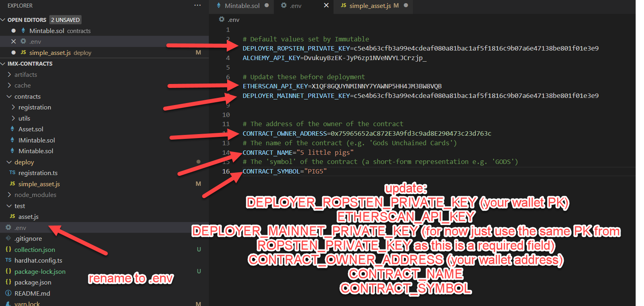Open Asset.sol in contracts
Image resolution: width=644 pixels, height=306 pixels.
[x=31, y=129]
